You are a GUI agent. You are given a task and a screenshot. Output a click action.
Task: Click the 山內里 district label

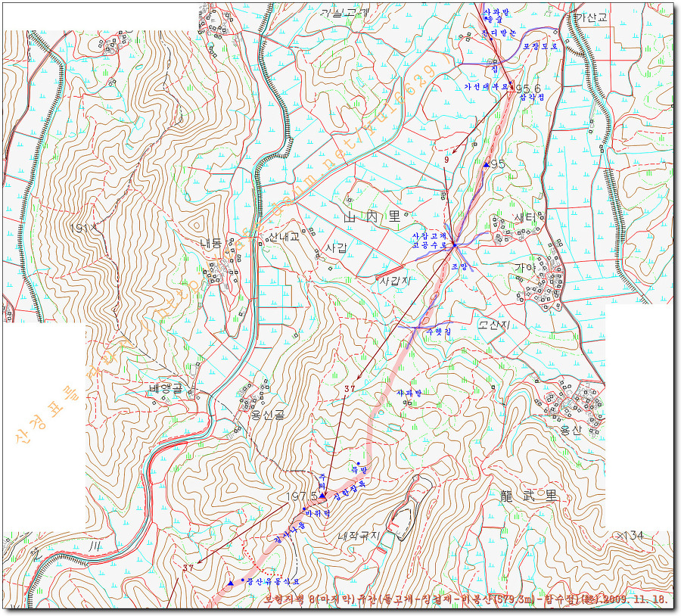(372, 216)
